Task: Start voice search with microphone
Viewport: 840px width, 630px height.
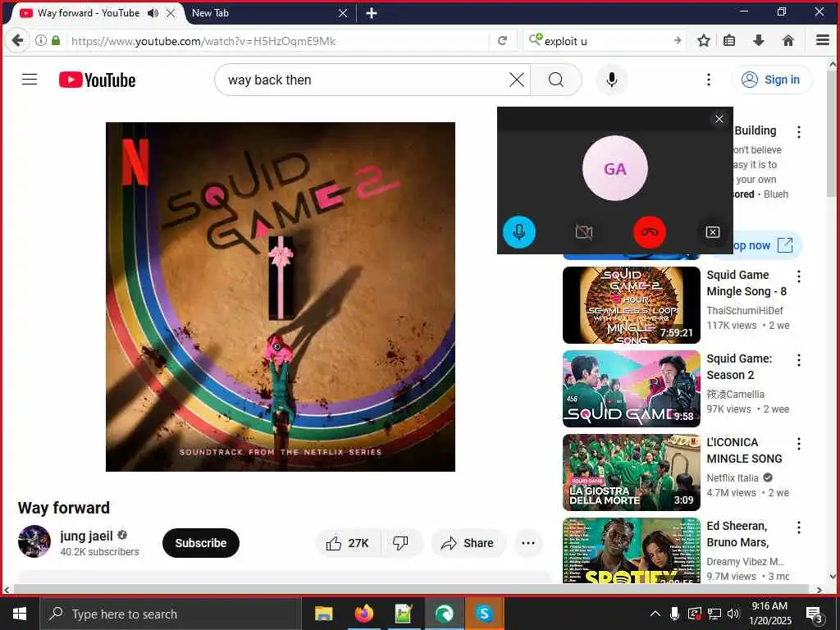Action: coord(612,80)
